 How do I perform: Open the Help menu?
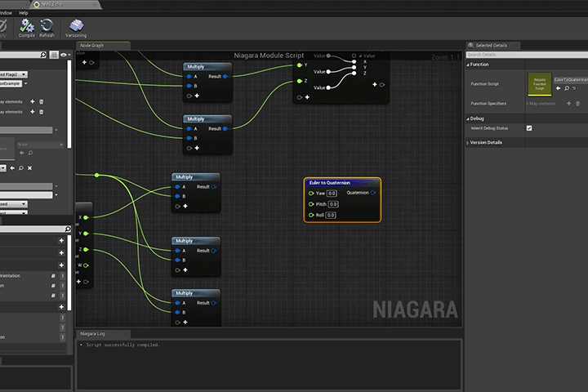click(x=23, y=13)
